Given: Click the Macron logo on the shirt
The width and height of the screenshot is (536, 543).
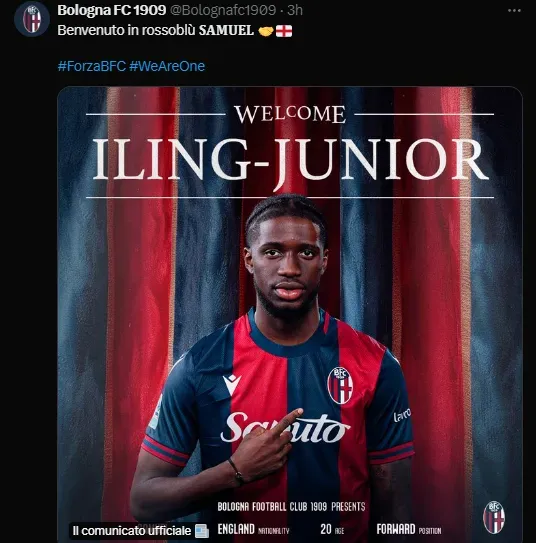Looking at the screenshot, I should coord(232,384).
